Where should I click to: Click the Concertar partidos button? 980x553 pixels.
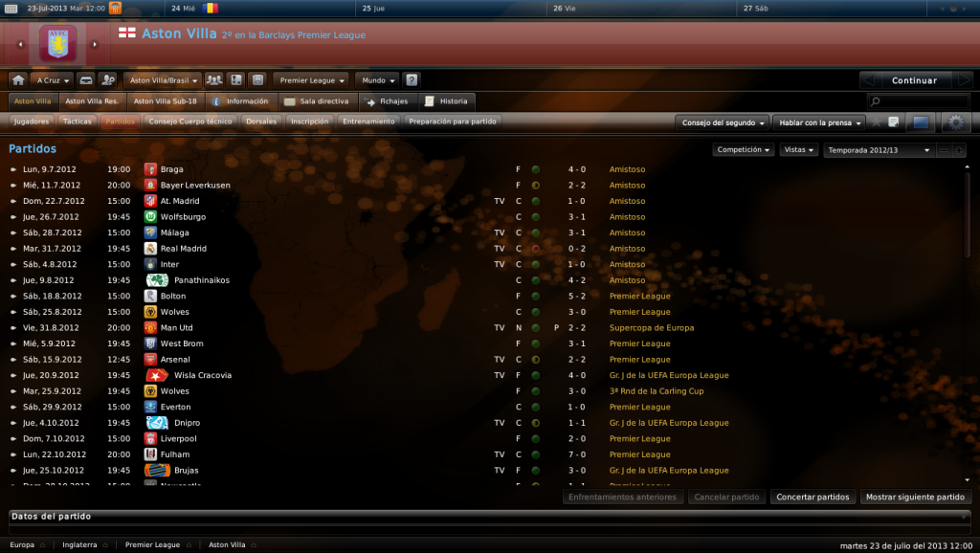[813, 497]
